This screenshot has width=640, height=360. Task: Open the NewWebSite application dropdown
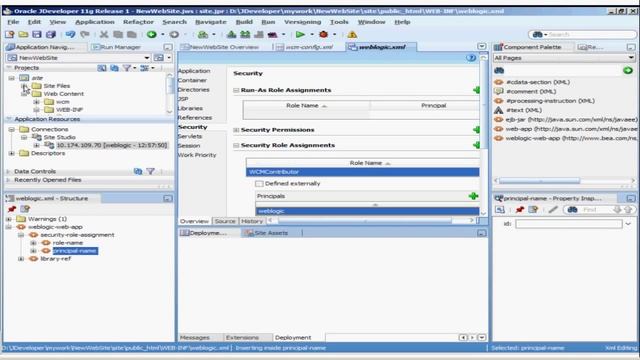click(147, 58)
